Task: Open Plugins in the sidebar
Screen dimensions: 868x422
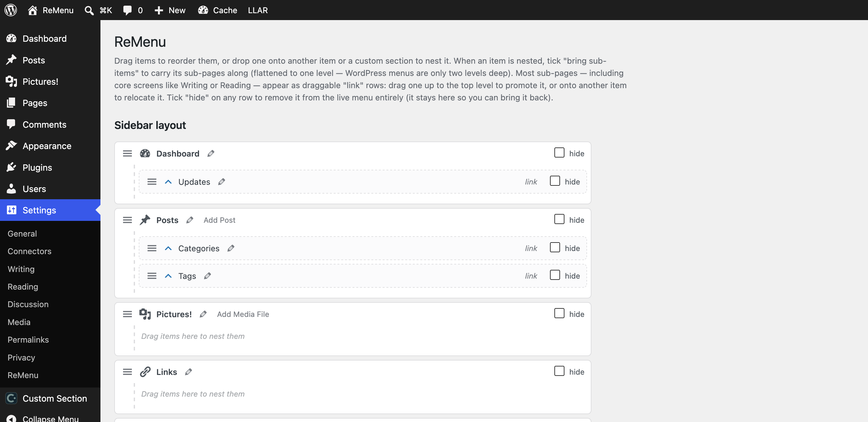Action: point(50,167)
